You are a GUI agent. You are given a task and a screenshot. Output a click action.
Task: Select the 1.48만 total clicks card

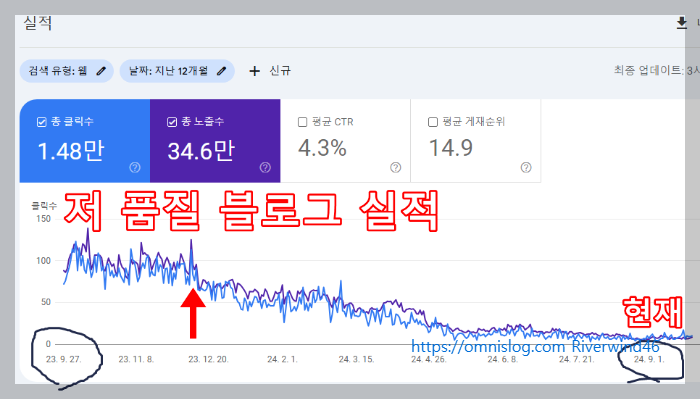click(x=85, y=141)
